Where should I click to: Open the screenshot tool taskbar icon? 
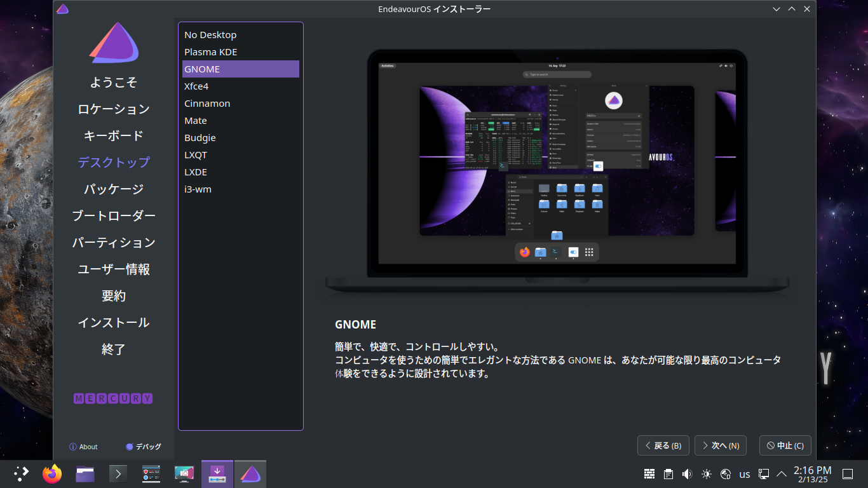coord(184,473)
